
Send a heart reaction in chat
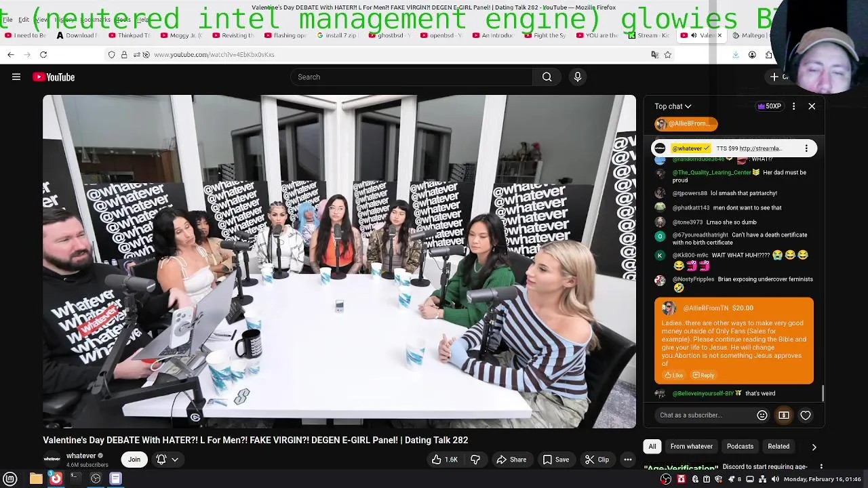click(806, 415)
